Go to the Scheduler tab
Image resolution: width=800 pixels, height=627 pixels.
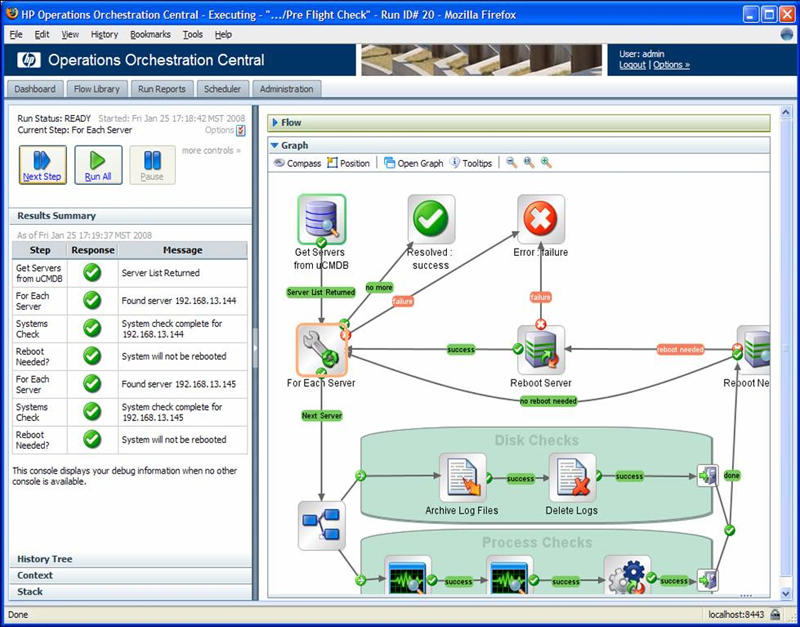click(x=222, y=89)
